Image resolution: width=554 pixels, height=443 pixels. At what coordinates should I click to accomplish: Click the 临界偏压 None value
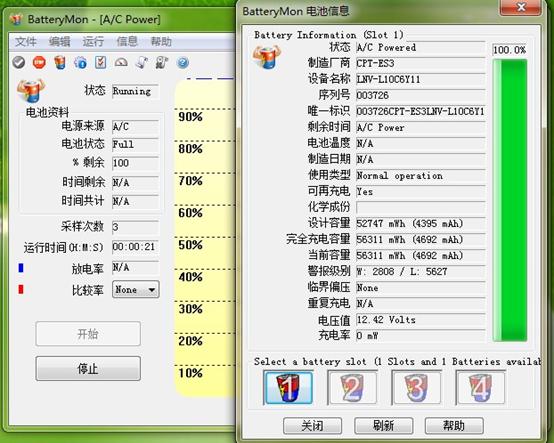[420, 288]
